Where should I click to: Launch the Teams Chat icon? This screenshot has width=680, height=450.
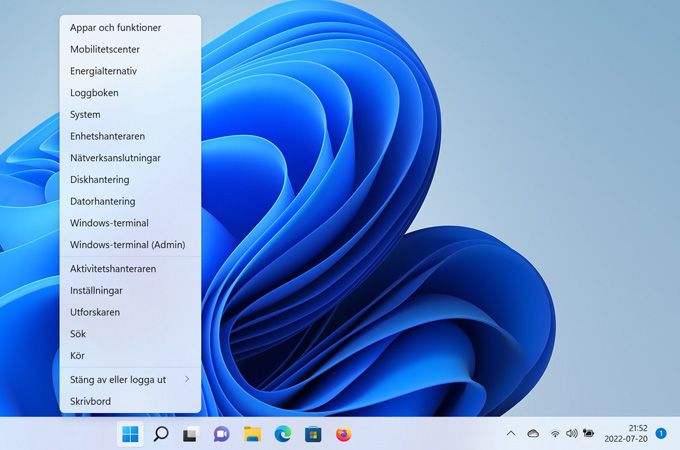222,434
